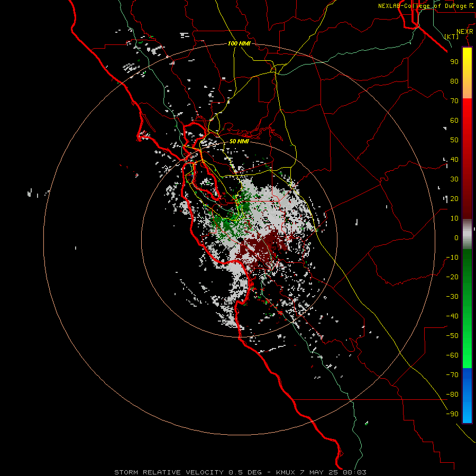Image resolution: width=476 pixels, height=476 pixels.
Task: Select the positive 40 scale value
Action: pyautogui.click(x=454, y=159)
